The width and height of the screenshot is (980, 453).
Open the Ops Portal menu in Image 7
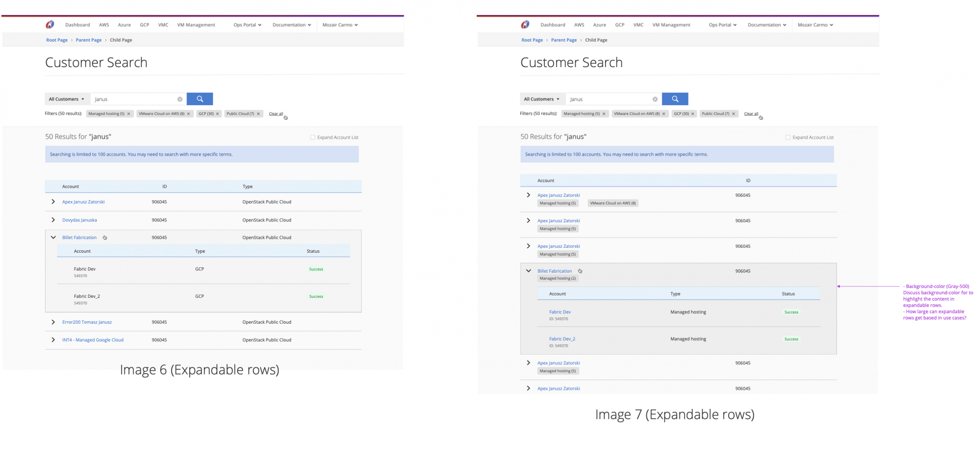[x=722, y=25]
